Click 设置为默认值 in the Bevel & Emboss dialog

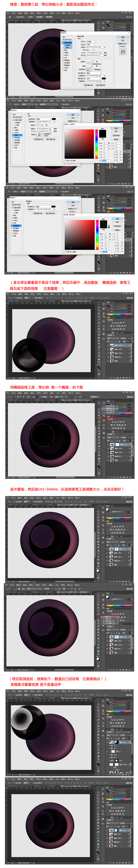(88, 85)
